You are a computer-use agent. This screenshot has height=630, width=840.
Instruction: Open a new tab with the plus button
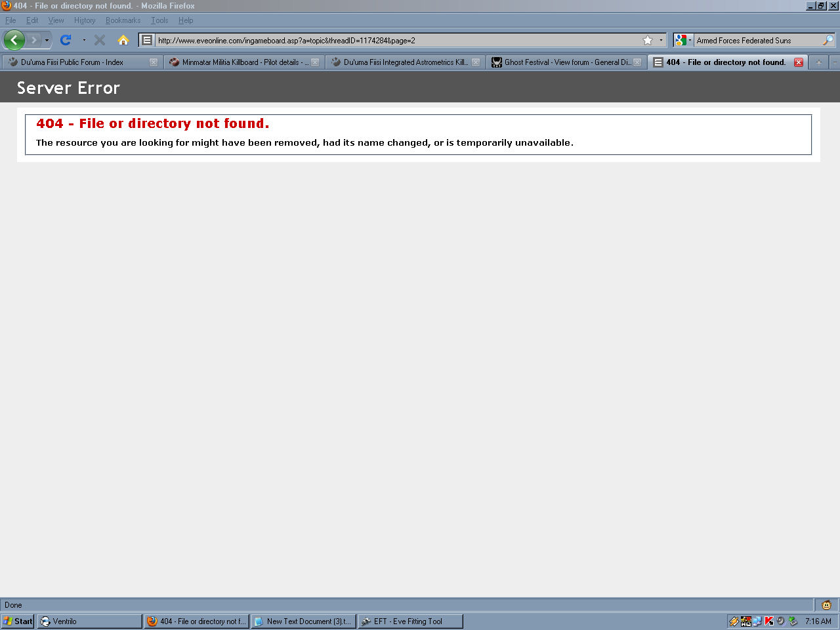[818, 62]
